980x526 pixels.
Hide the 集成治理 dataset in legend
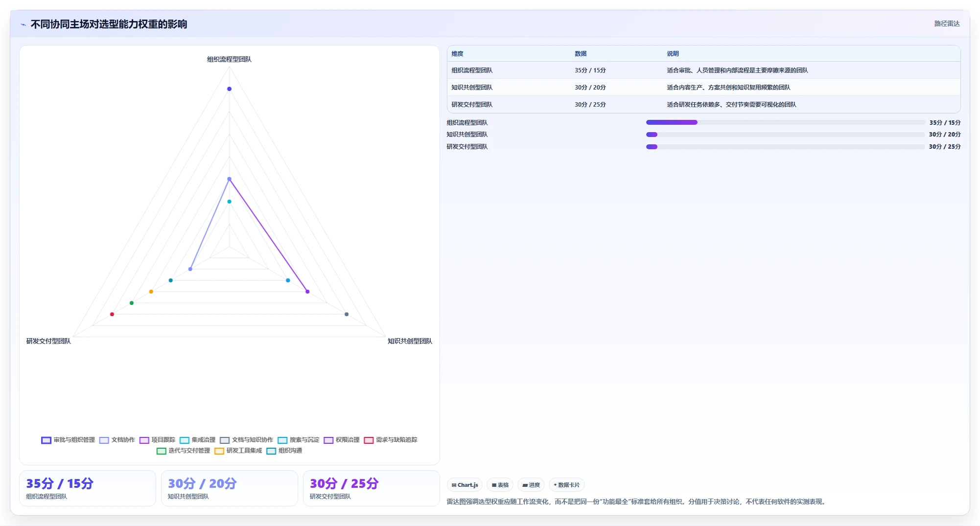point(197,440)
